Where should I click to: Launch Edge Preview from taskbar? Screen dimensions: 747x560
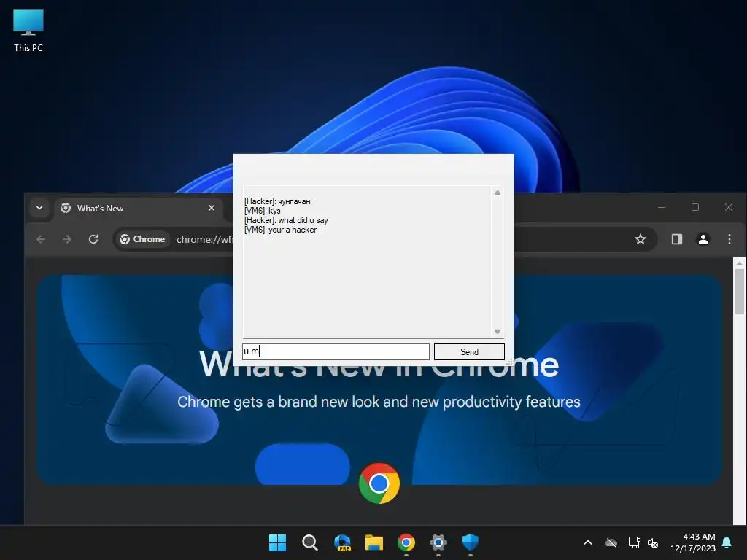(342, 542)
